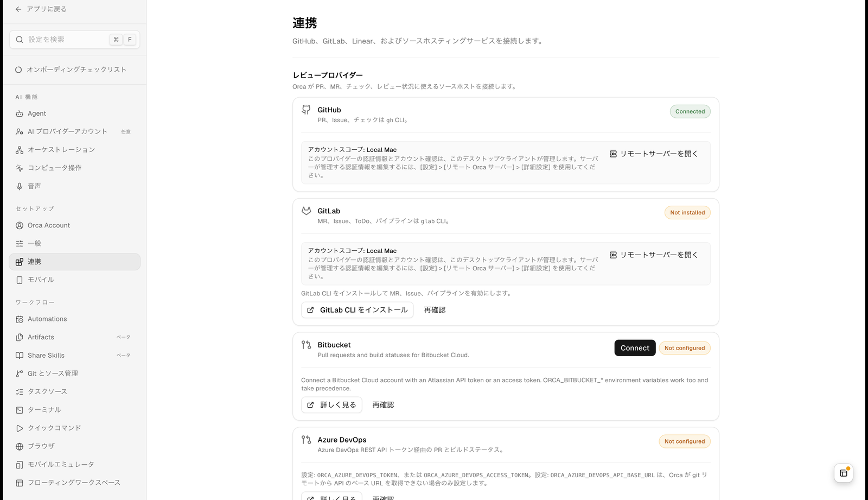Click the GitLab logo icon

point(307,211)
